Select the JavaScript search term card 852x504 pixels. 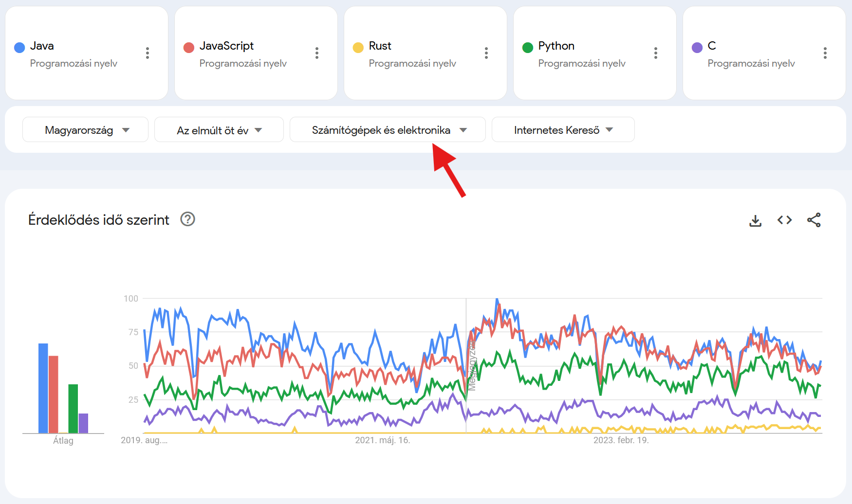pos(256,53)
